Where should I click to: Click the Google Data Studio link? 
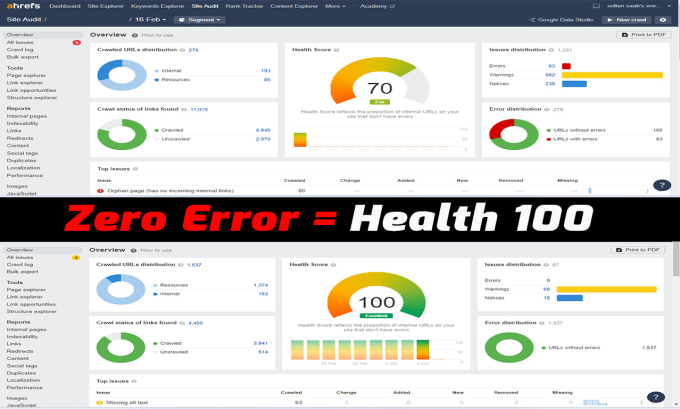[x=562, y=20]
